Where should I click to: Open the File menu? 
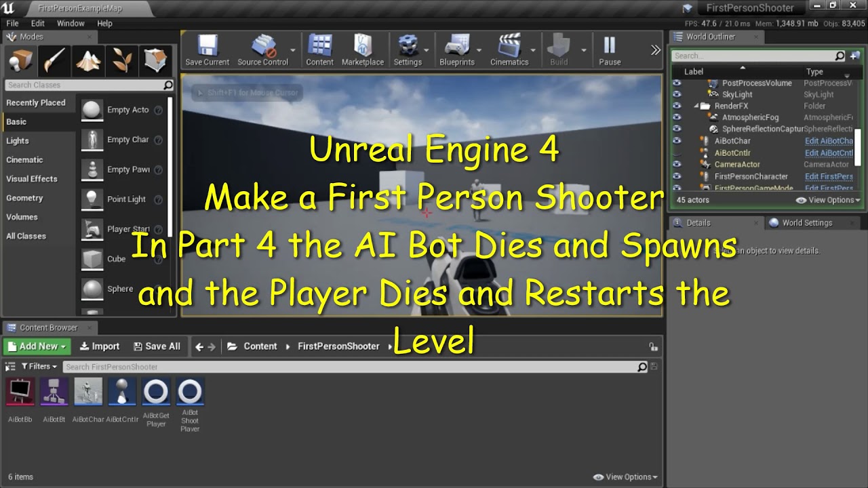(x=12, y=23)
